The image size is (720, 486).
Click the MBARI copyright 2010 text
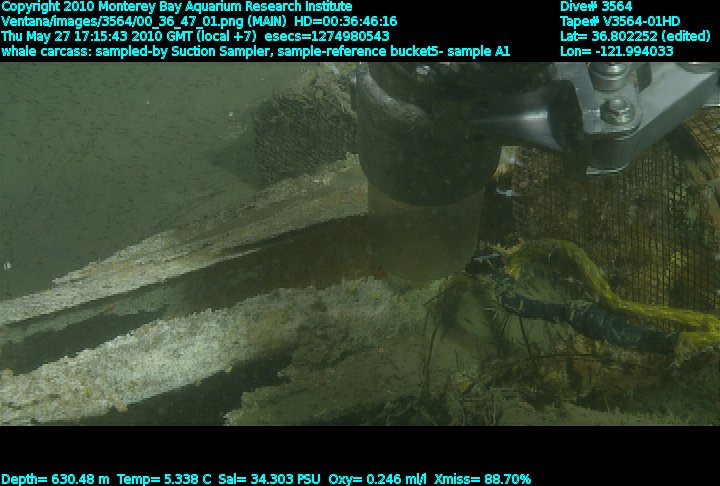click(x=177, y=6)
